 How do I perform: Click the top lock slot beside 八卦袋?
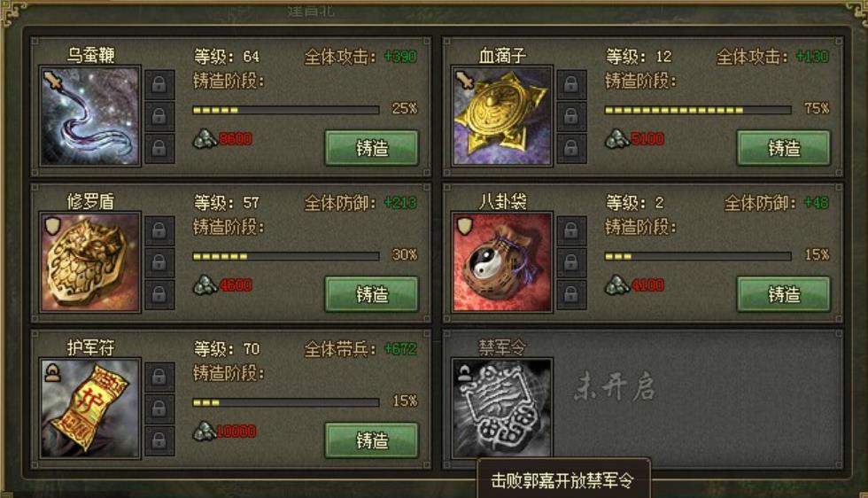[571, 230]
